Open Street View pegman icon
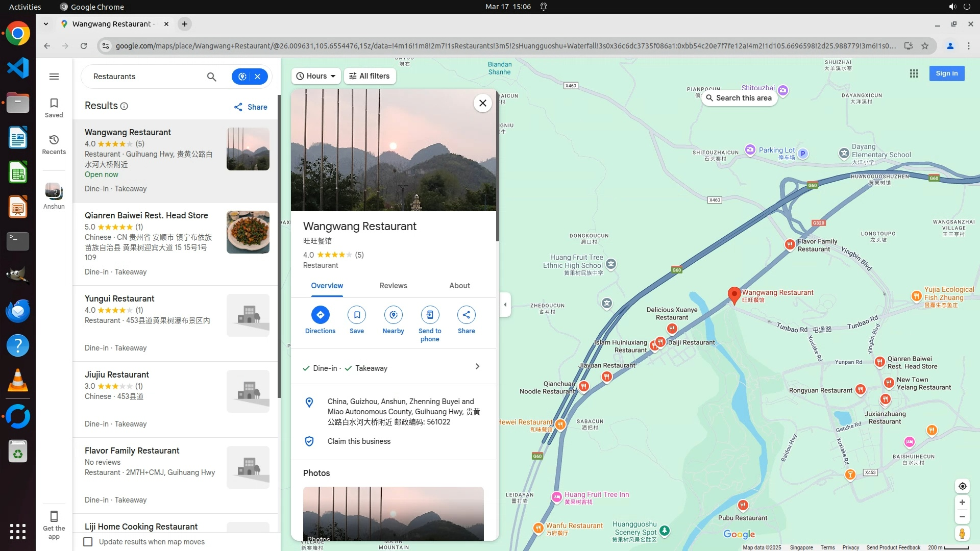The height and width of the screenshot is (551, 980). click(962, 534)
